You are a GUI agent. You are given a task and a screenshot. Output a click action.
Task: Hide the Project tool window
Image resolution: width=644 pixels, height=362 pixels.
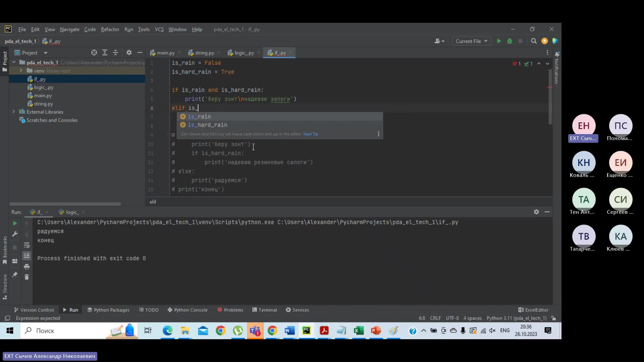(x=140, y=53)
